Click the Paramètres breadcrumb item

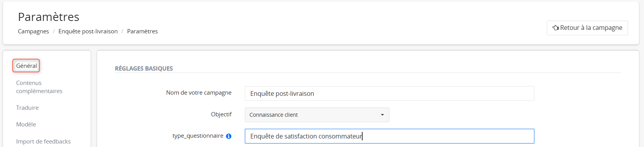point(142,31)
